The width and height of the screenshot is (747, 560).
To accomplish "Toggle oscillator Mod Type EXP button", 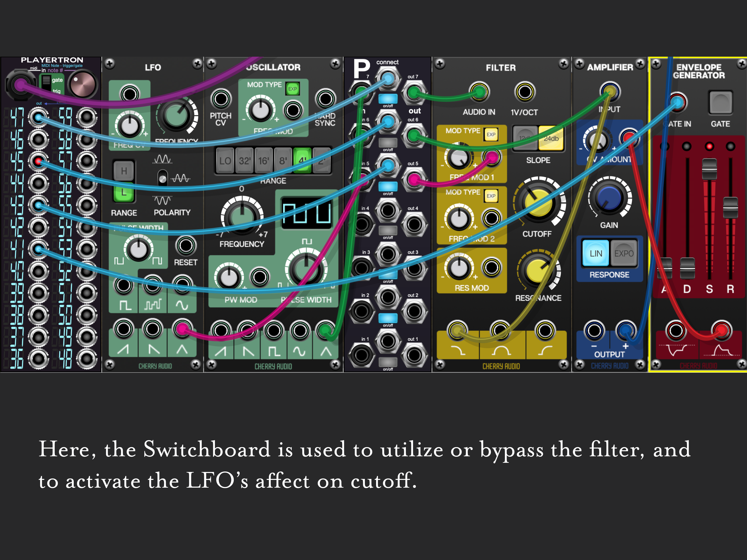I will tap(292, 89).
